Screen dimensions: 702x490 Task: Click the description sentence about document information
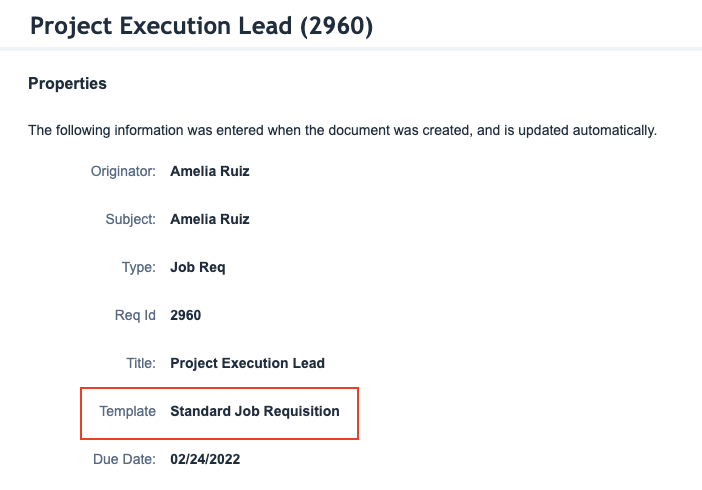tap(342, 130)
